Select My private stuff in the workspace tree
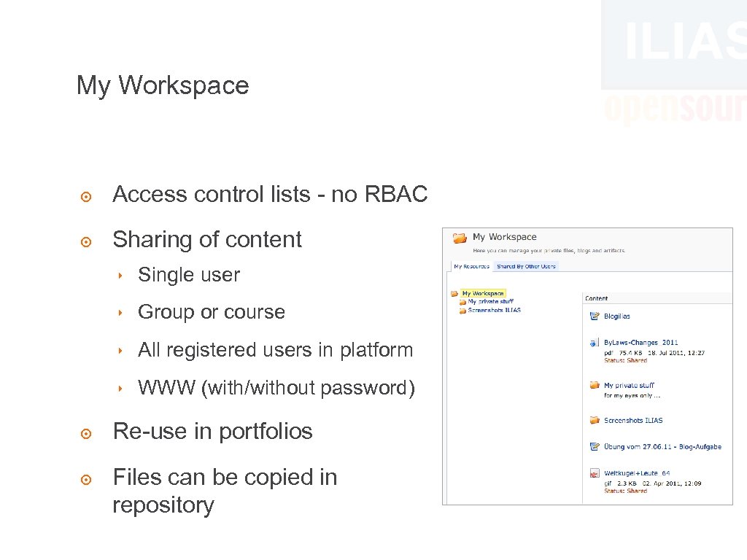This screenshot has height=560, width=747. pos(489,301)
